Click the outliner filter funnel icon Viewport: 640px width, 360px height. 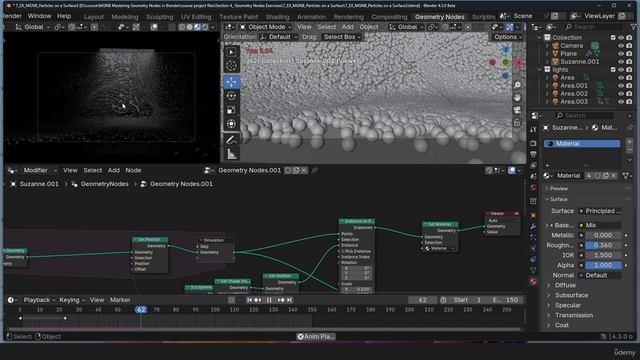click(634, 27)
